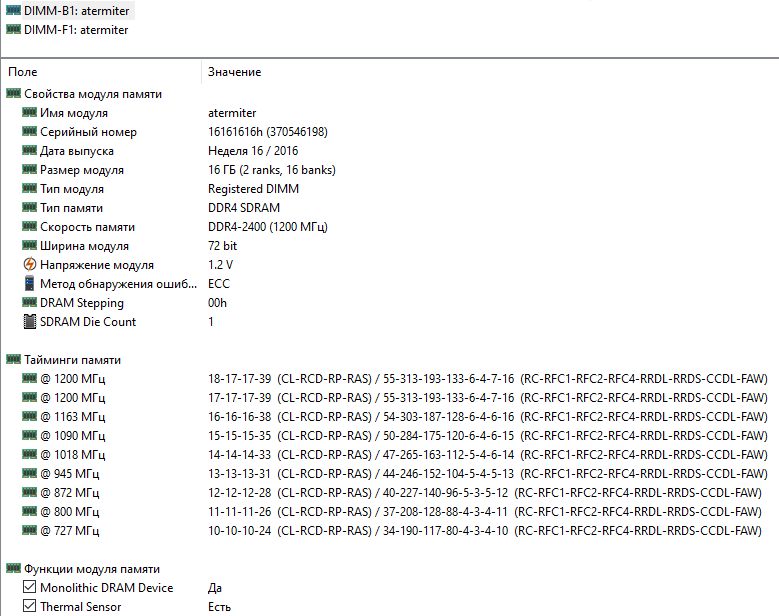
Task: Select the Да value for Monolithic DRAM Device
Action: tap(215, 588)
